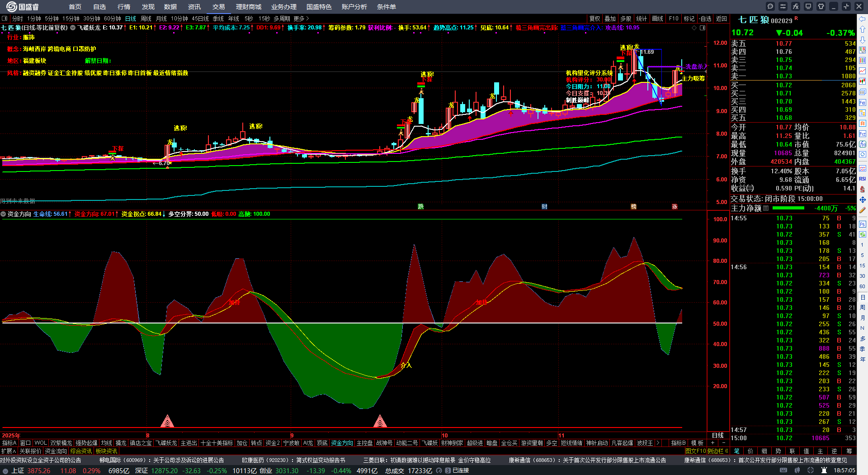
Task: Switch to the 周线 period tab
Action: tap(146, 19)
